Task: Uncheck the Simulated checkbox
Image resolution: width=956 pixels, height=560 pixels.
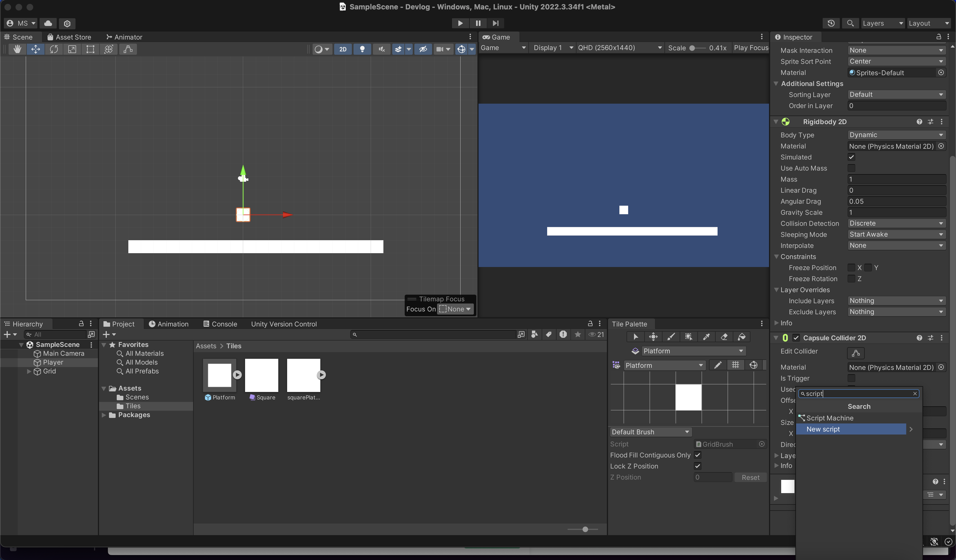Action: click(x=851, y=157)
